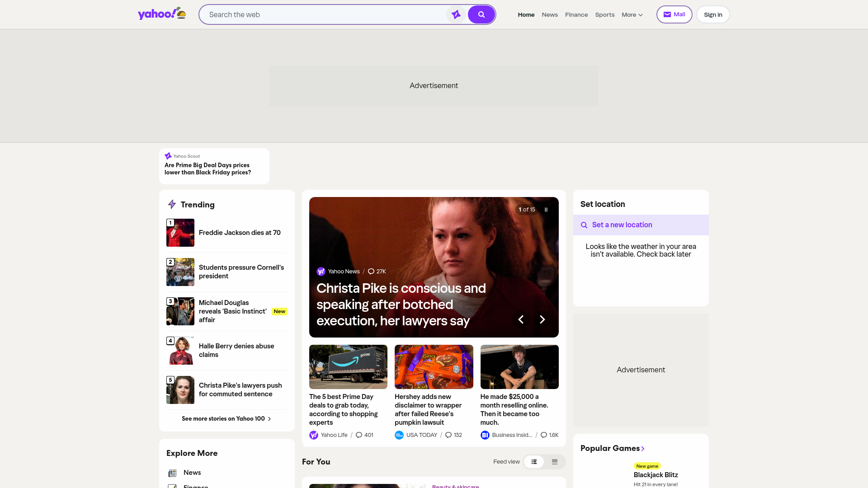Viewport: 868px width, 488px height.
Task: Expand the More navigation dropdown
Action: coord(632,14)
